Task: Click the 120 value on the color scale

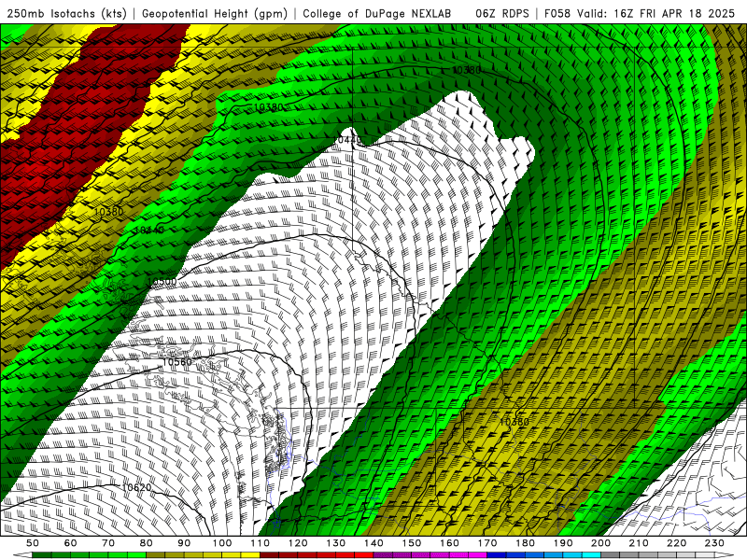Action: 298,543
